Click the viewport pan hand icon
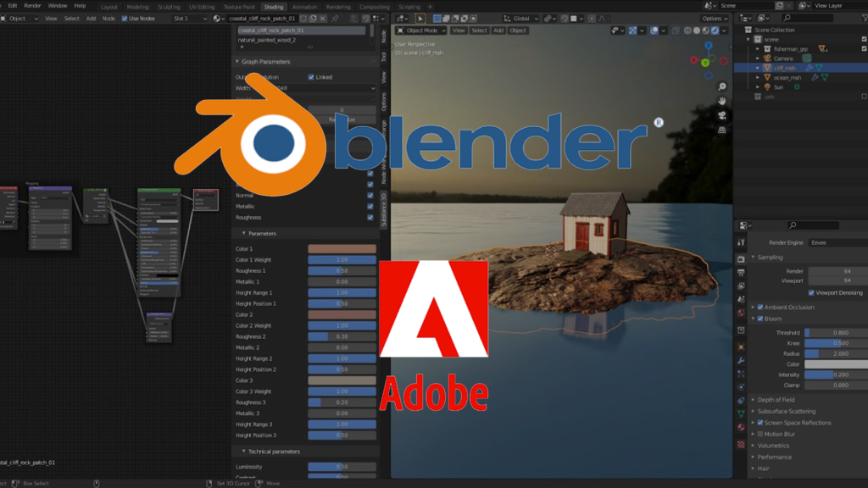The image size is (868, 488). pyautogui.click(x=722, y=101)
